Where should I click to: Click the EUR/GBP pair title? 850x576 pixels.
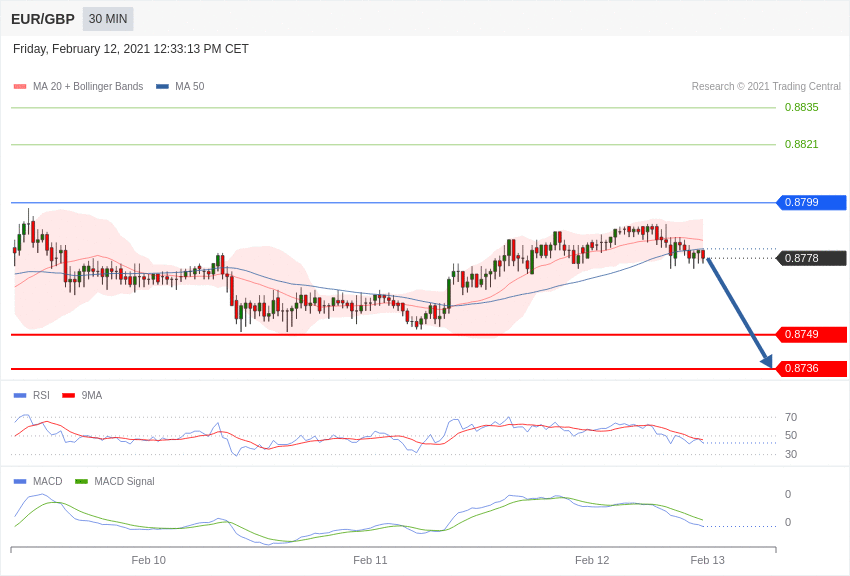(43, 19)
